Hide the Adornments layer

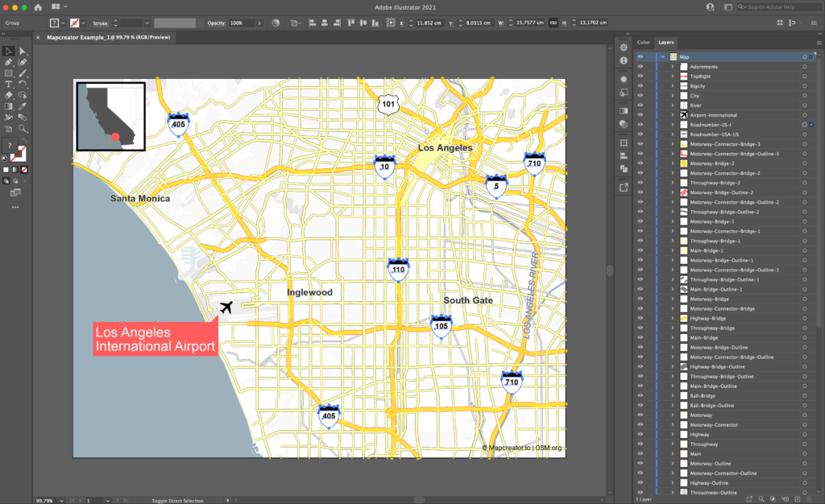tap(641, 67)
